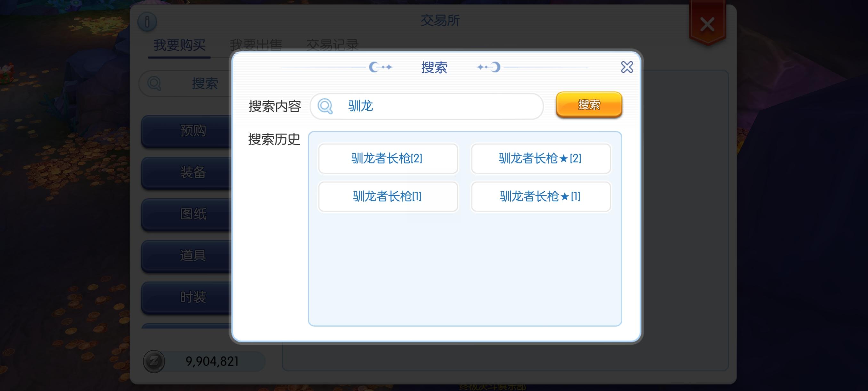Image resolution: width=868 pixels, height=391 pixels.
Task: Close the search dialog with X icon
Action: pyautogui.click(x=627, y=67)
